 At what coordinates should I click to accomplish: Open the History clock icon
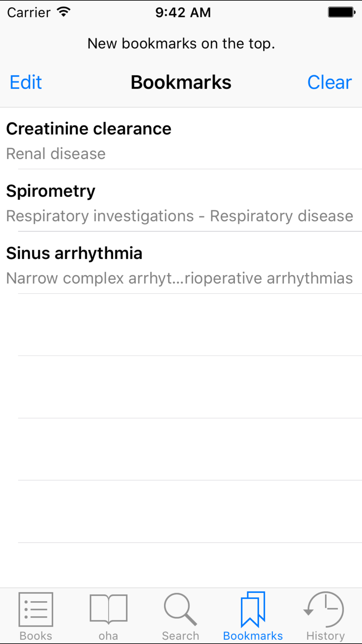coord(324,609)
